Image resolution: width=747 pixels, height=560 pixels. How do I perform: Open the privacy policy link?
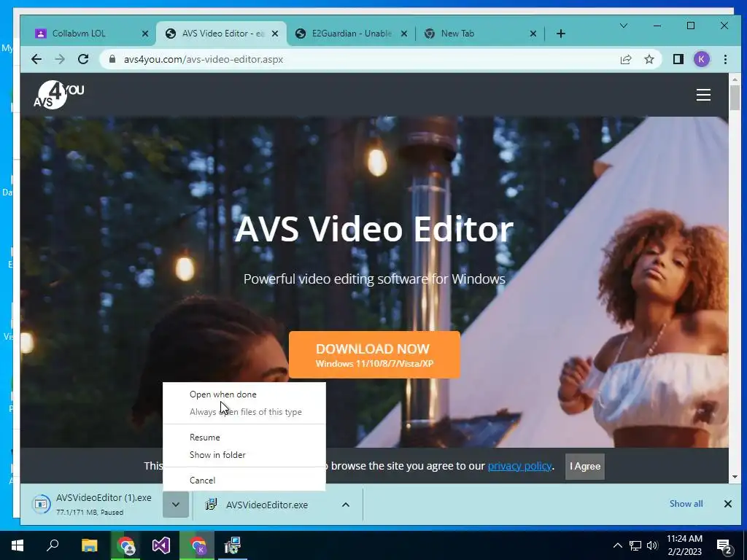(x=519, y=466)
